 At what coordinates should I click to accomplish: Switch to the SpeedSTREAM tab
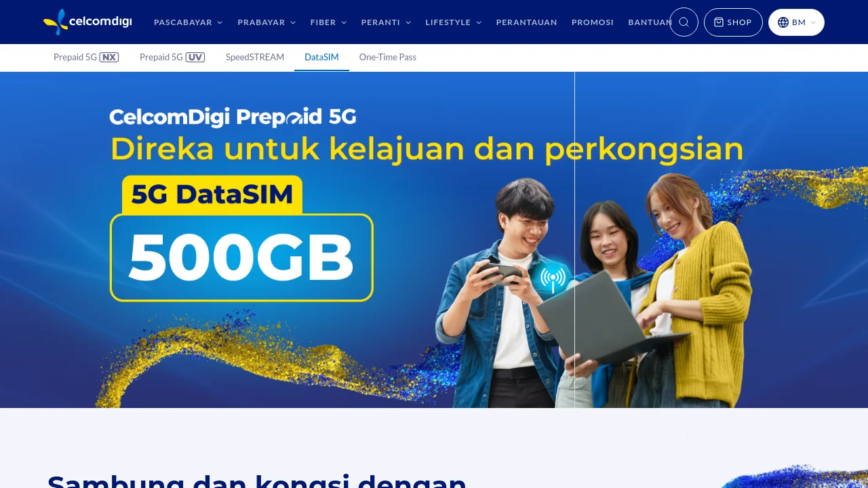[255, 58]
